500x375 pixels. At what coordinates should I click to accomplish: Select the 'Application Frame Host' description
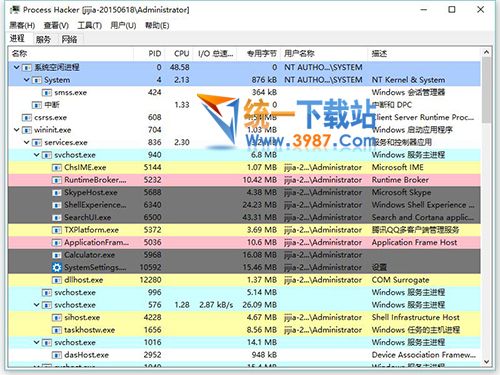[414, 242]
